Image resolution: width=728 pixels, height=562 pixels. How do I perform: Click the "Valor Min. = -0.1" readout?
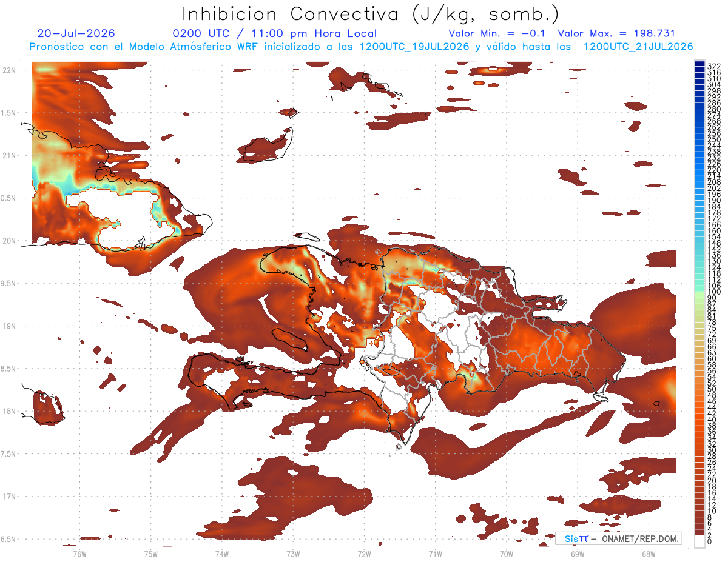point(497,33)
